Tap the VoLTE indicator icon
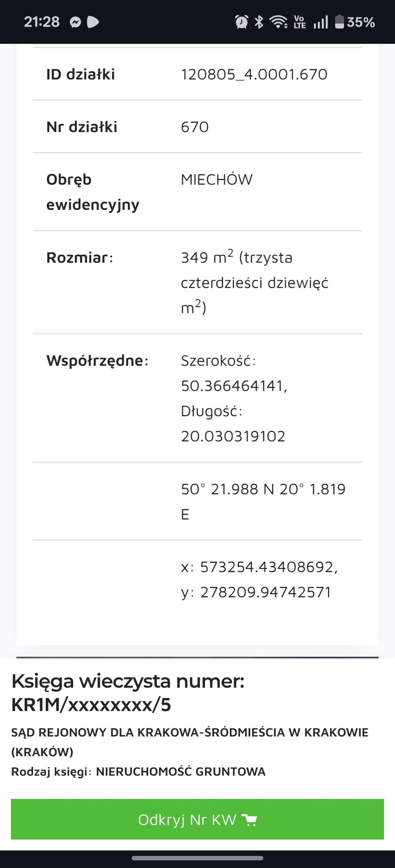 tap(300, 22)
